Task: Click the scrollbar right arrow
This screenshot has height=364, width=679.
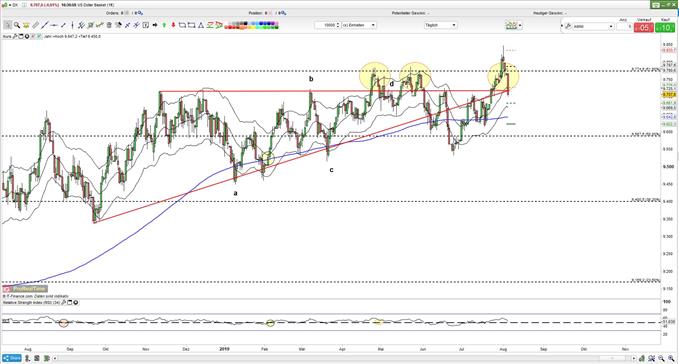Action: [x=634, y=358]
